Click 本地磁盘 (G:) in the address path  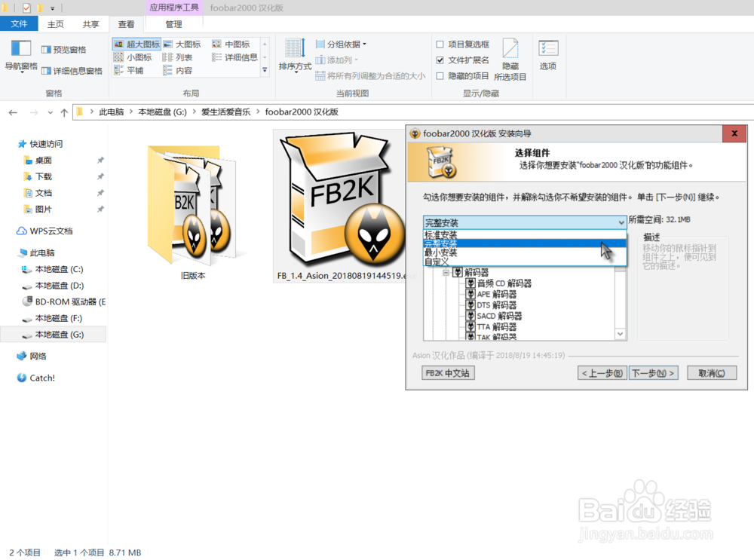pos(162,112)
